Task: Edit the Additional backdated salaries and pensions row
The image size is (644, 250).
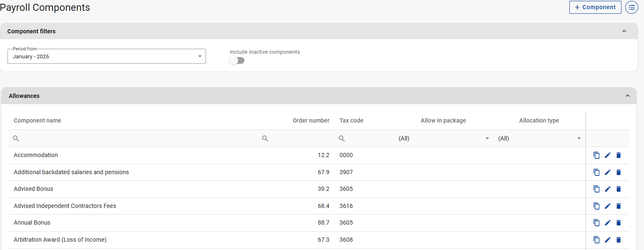Action: tap(607, 172)
